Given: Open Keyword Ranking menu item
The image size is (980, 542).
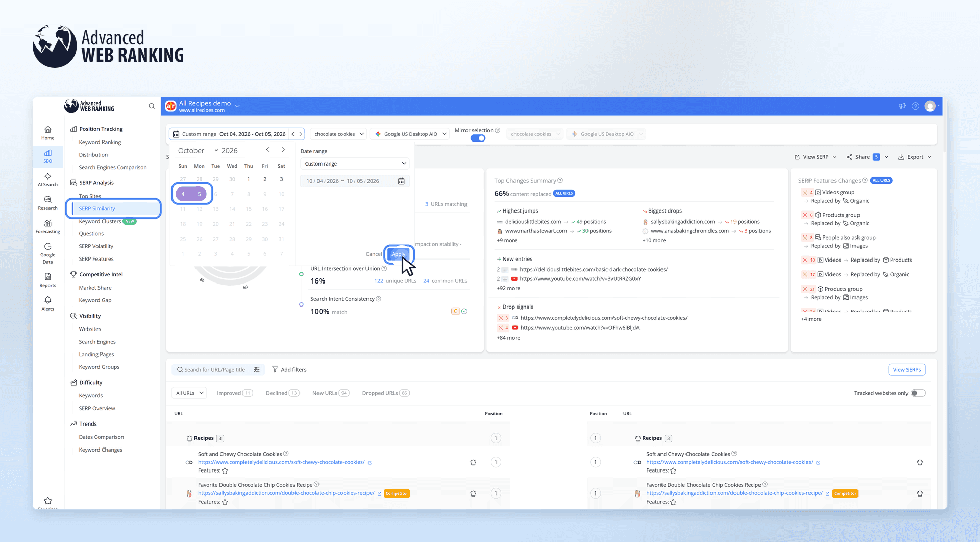Looking at the screenshot, I should [100, 142].
